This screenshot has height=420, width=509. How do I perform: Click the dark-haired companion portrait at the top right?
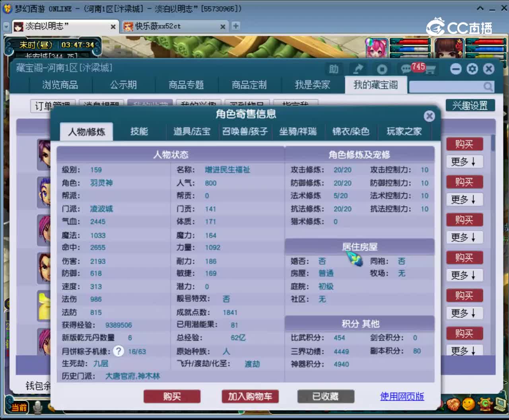[449, 48]
